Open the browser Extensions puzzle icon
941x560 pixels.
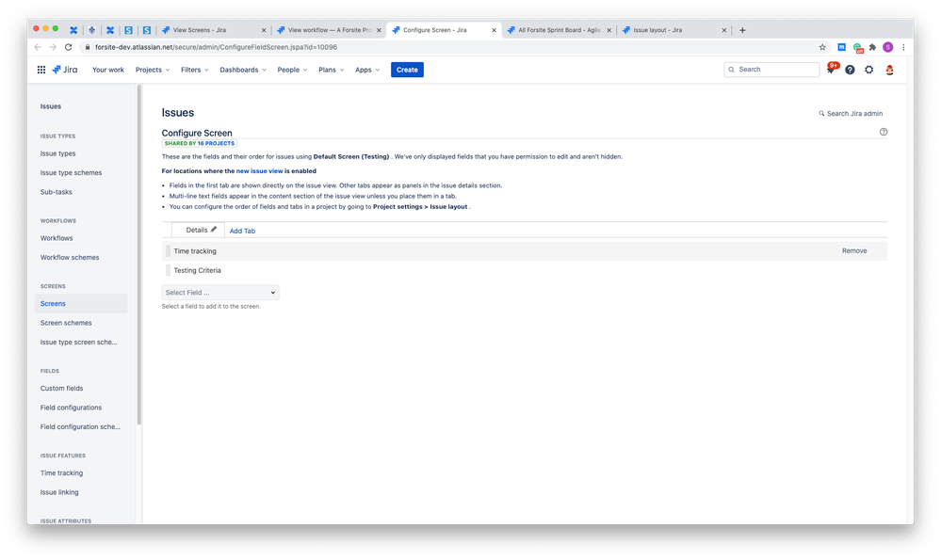click(x=872, y=47)
